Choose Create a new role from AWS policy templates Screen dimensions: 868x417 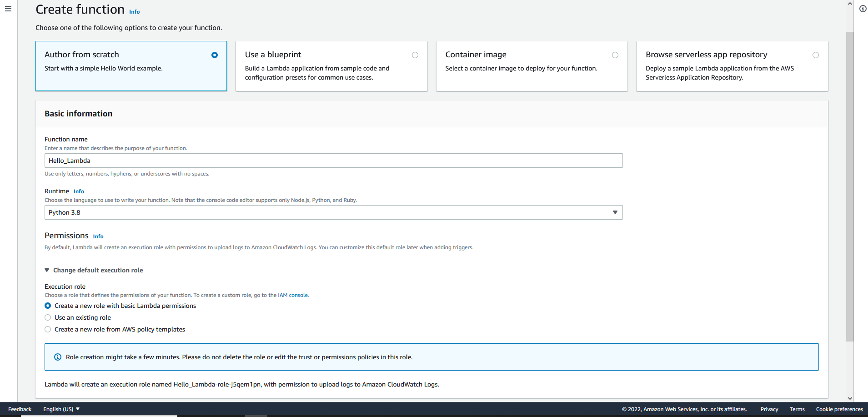tap(48, 329)
